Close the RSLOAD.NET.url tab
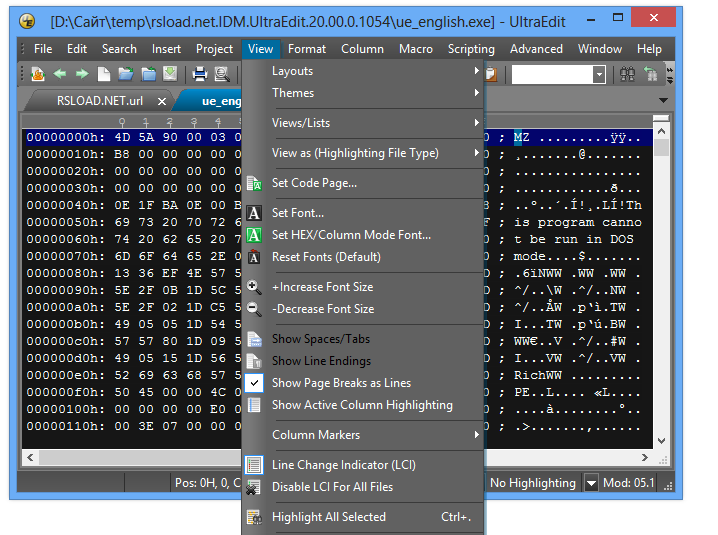718x535 pixels. pos(162,101)
